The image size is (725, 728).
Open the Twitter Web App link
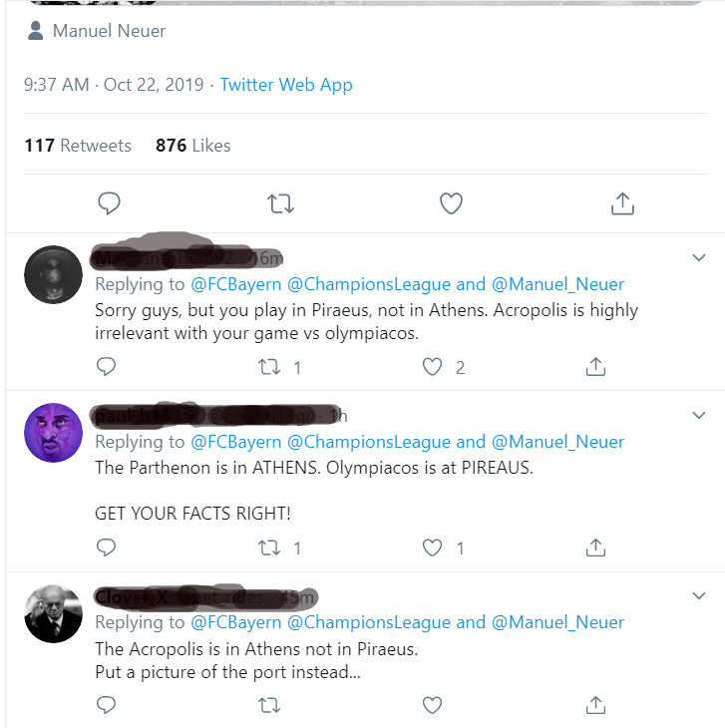pyautogui.click(x=286, y=85)
